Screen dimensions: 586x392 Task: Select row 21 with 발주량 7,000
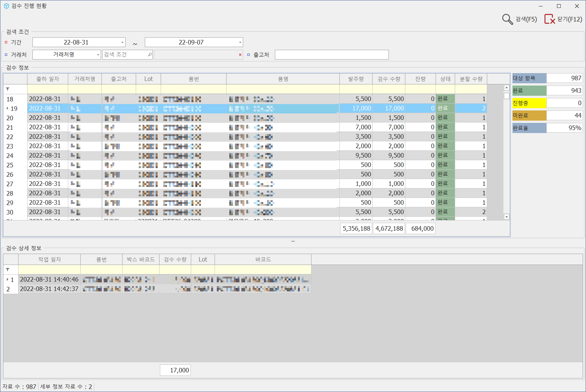(x=245, y=127)
